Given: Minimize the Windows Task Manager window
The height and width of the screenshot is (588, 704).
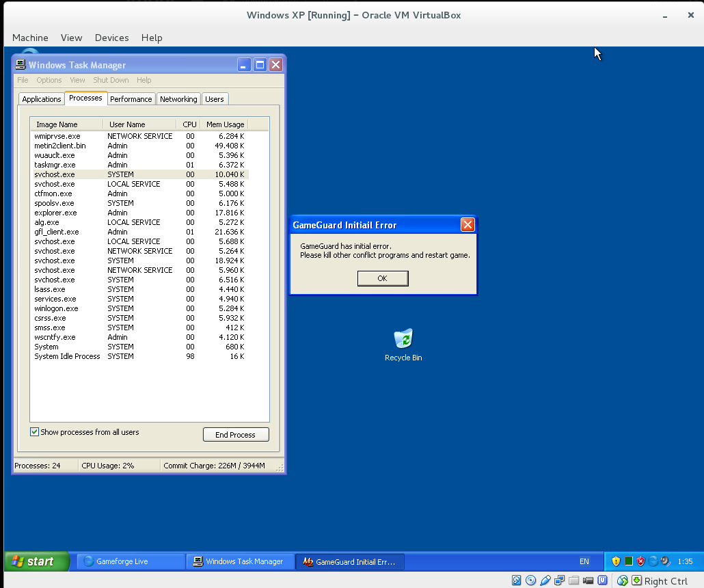Looking at the screenshot, I should 243,65.
